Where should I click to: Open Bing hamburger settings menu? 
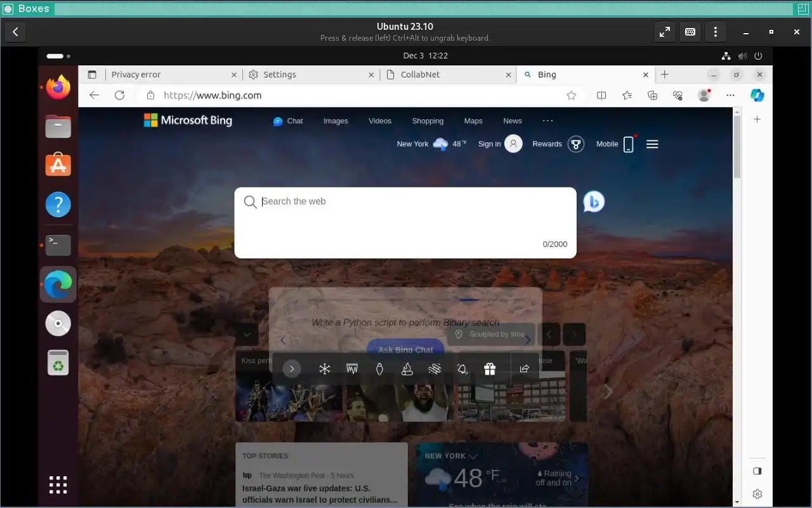[x=652, y=144]
